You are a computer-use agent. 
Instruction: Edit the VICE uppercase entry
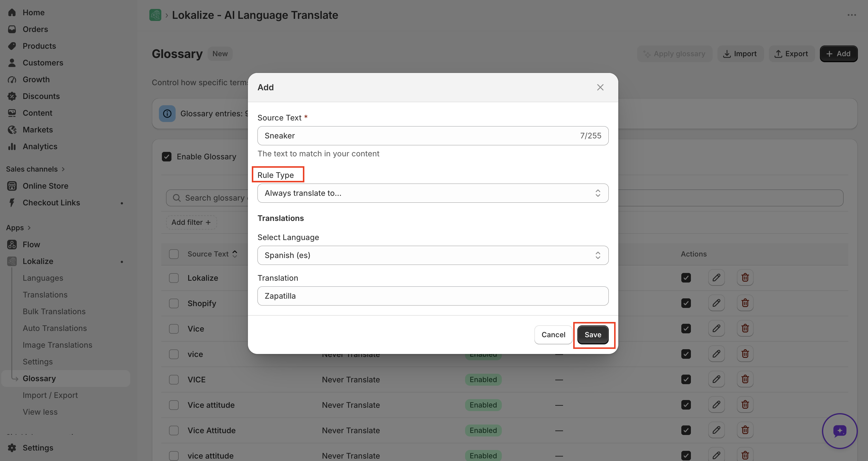point(716,379)
